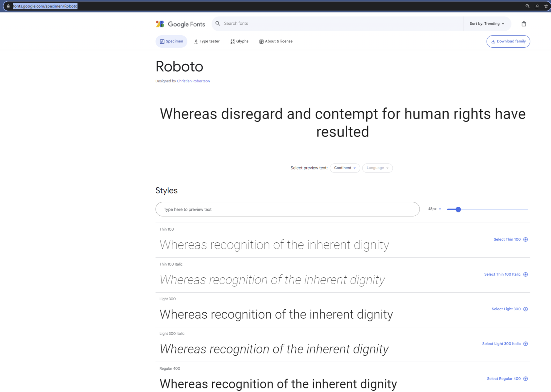551x392 pixels.
Task: Click the Thin 100 sample sentence
Action: [274, 245]
